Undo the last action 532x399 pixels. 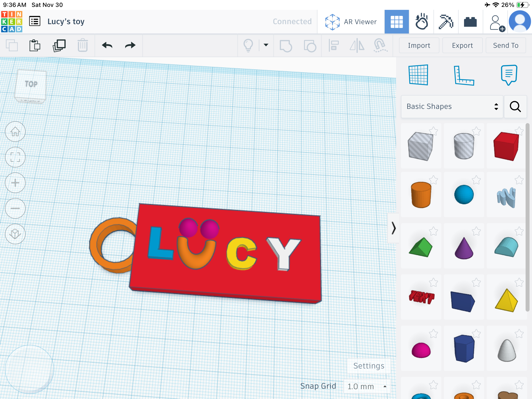pyautogui.click(x=107, y=45)
